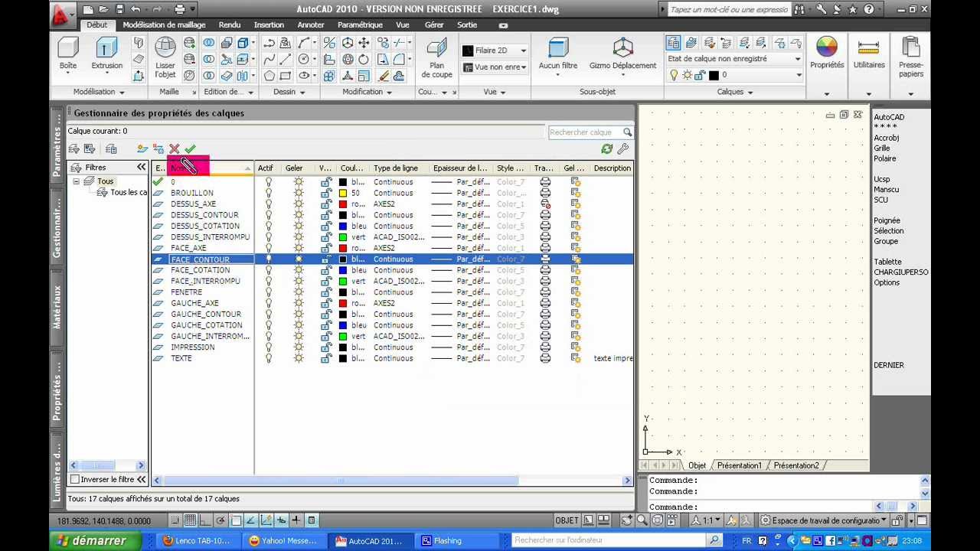Open the Paramétrique tab
Viewport: 980px width, 551px height.
pyautogui.click(x=361, y=25)
